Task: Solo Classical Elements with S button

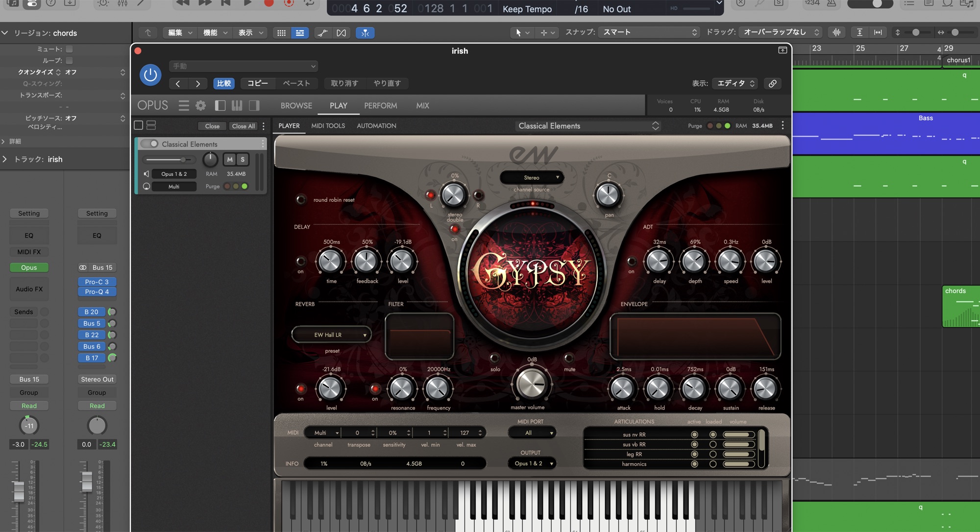Action: click(x=243, y=160)
